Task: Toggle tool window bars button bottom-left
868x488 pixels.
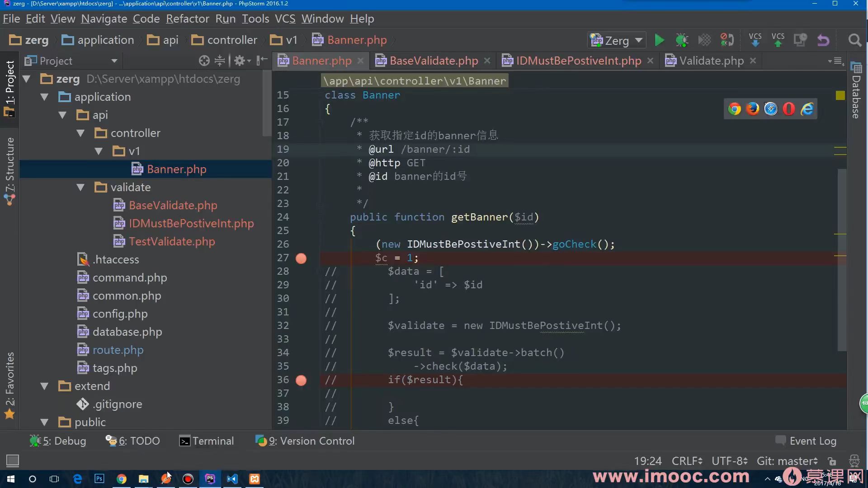Action: click(12, 460)
